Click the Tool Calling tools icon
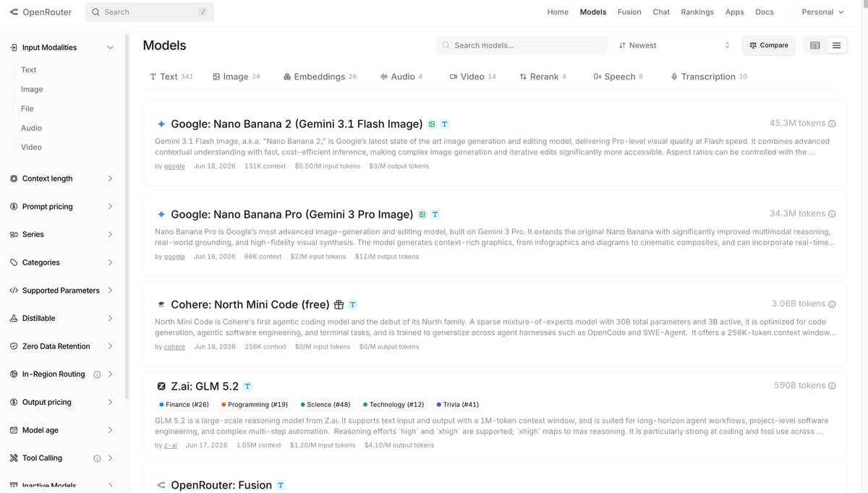868x493 pixels. point(14,458)
